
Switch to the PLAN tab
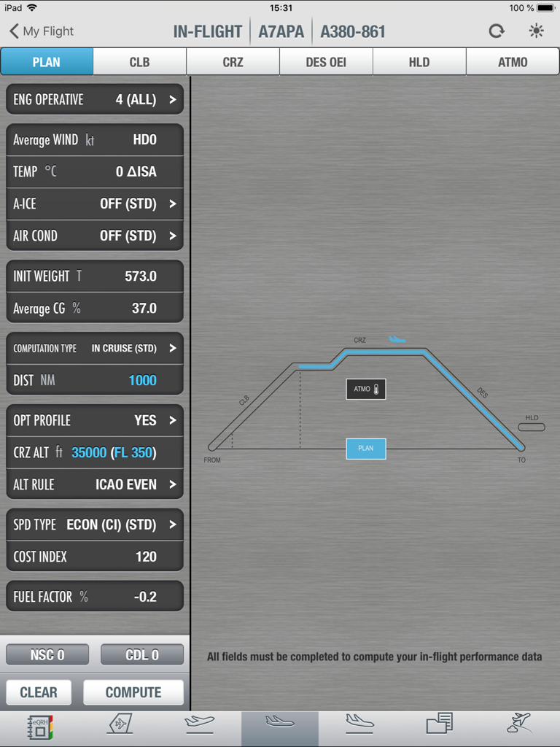[x=47, y=62]
